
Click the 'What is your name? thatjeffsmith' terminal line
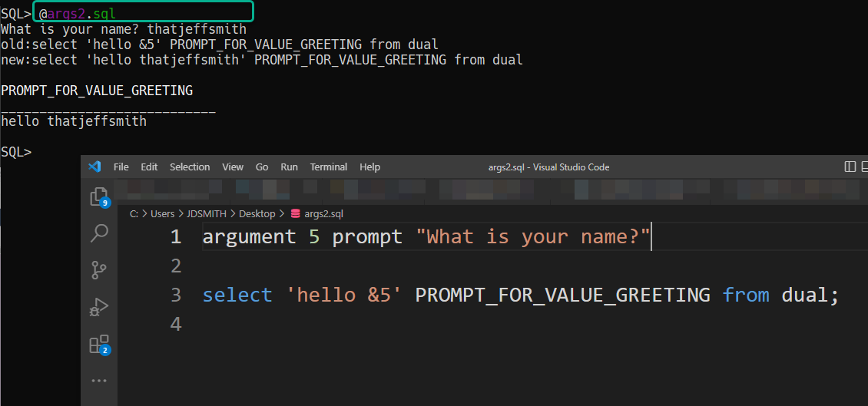[x=124, y=28]
